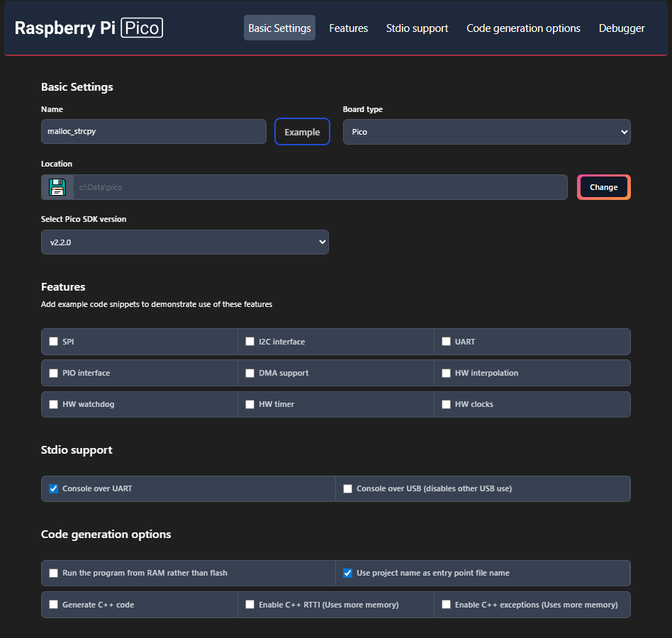Click the Change location button

click(603, 187)
